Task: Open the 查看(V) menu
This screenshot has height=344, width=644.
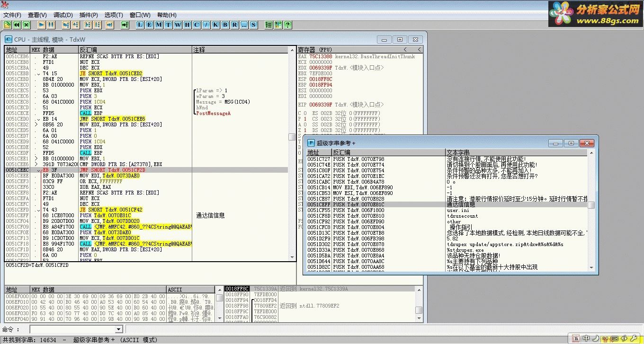Action: click(37, 15)
